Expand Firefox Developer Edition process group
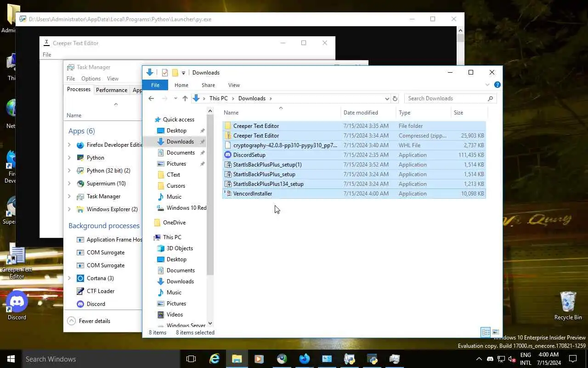 pyautogui.click(x=69, y=145)
